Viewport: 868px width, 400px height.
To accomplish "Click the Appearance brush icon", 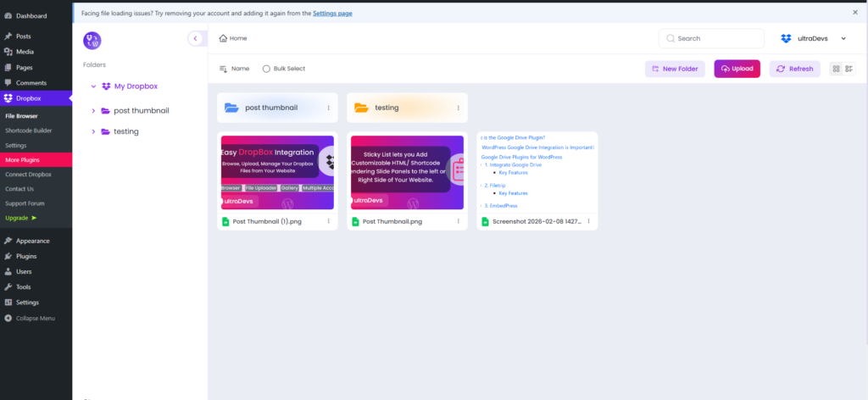I will (x=8, y=242).
